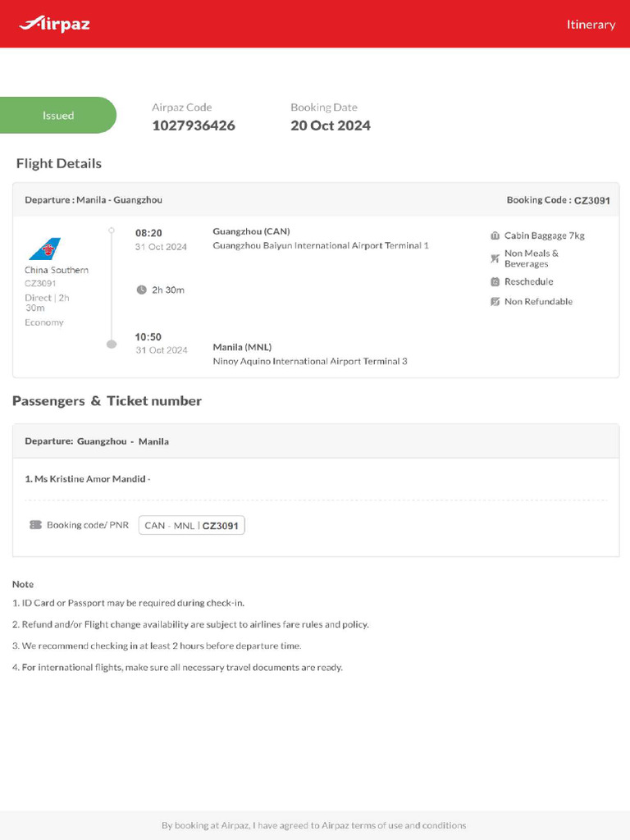
Task: Click passenger name Ms Kristine Amor Mandid
Action: point(88,478)
